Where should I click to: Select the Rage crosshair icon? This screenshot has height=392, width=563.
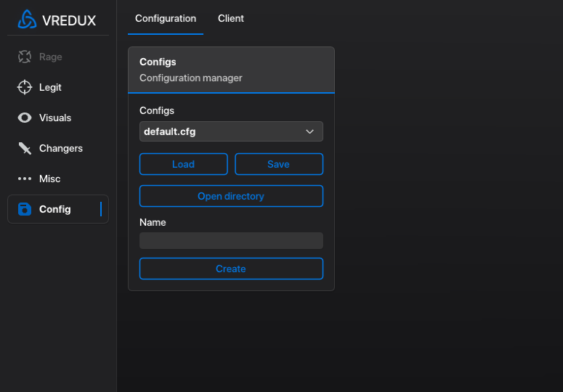(x=25, y=57)
